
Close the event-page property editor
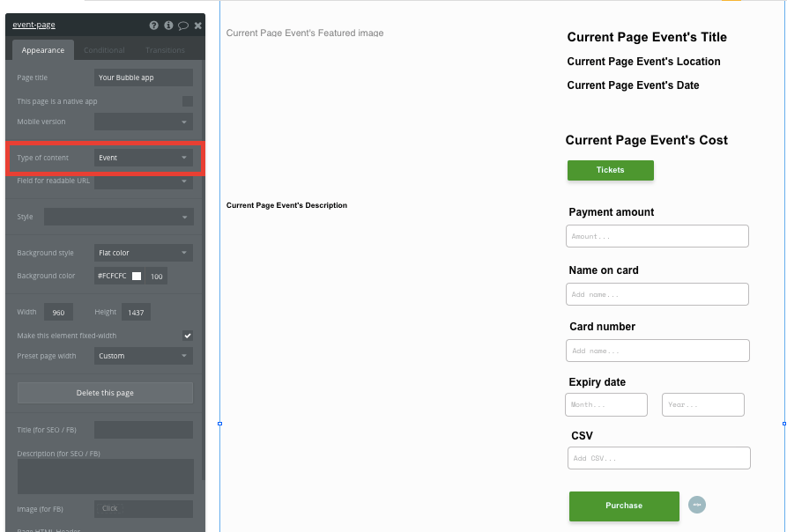pyautogui.click(x=197, y=25)
